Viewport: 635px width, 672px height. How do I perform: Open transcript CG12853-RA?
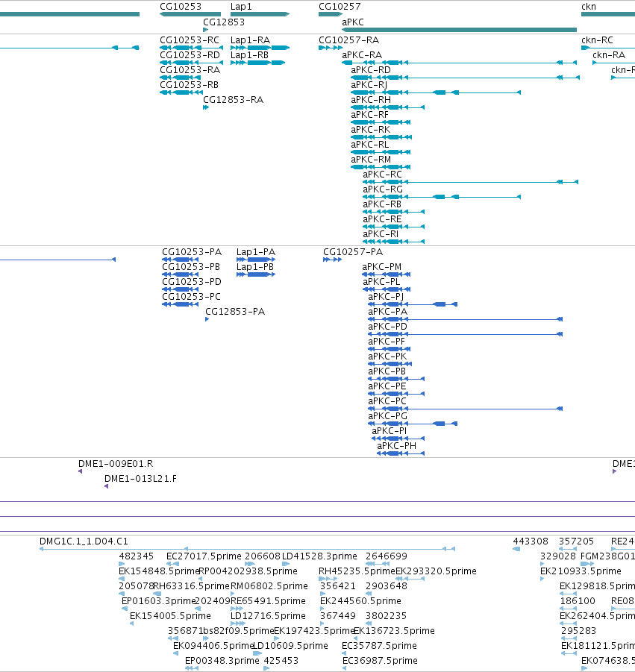coord(234,99)
